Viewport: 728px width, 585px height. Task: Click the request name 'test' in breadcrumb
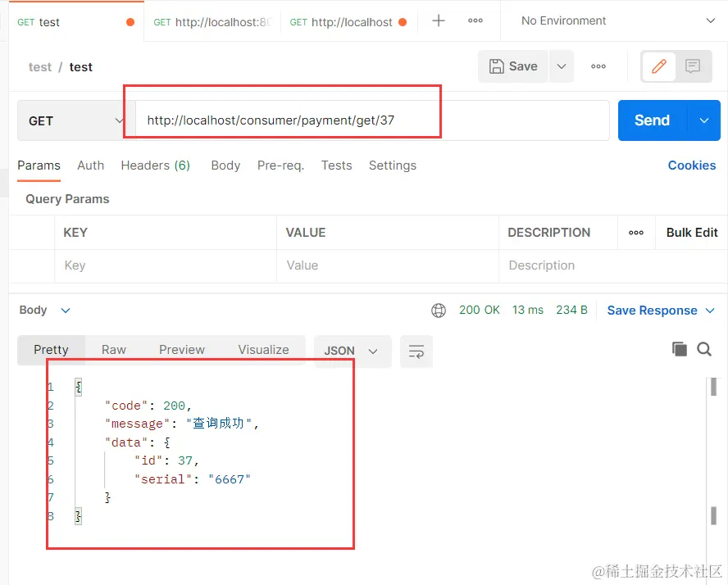point(81,67)
